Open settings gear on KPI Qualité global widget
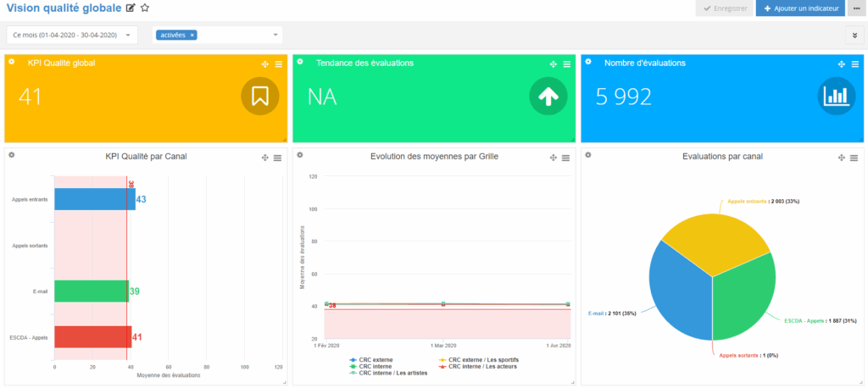Viewport: 868px width, 388px height. [x=12, y=62]
